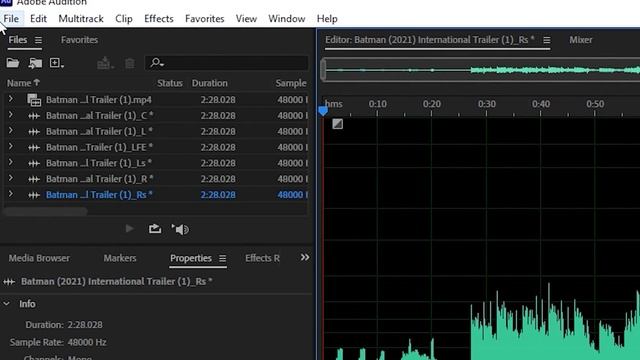Expand the Batman Trailer (1)_Rs row
Image resolution: width=640 pixels, height=360 pixels.
pyautogui.click(x=11, y=194)
